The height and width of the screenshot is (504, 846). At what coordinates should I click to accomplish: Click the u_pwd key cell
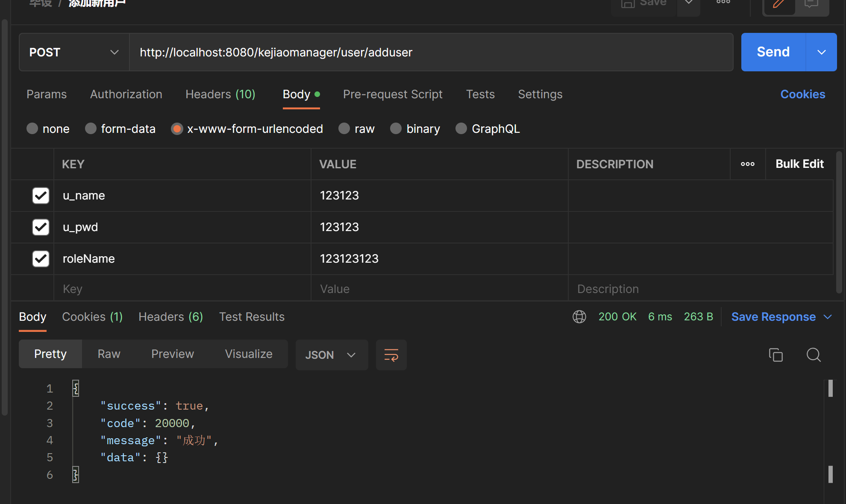click(x=182, y=227)
